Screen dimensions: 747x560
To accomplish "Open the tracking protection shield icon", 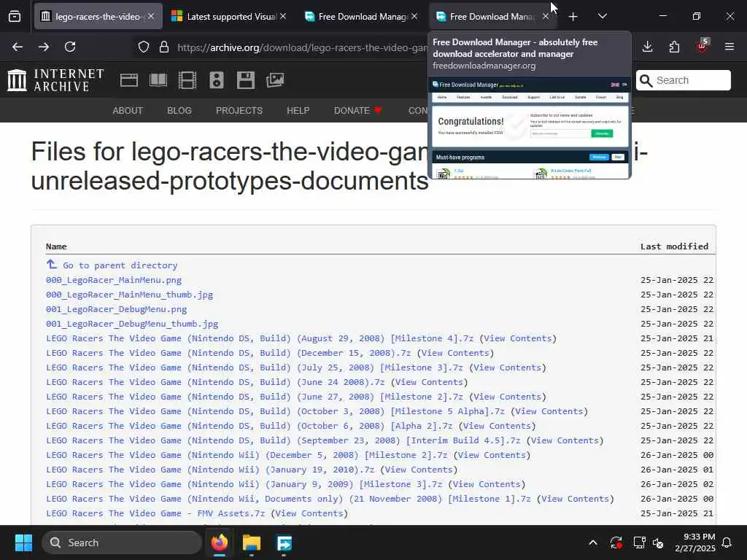I will tap(144, 47).
